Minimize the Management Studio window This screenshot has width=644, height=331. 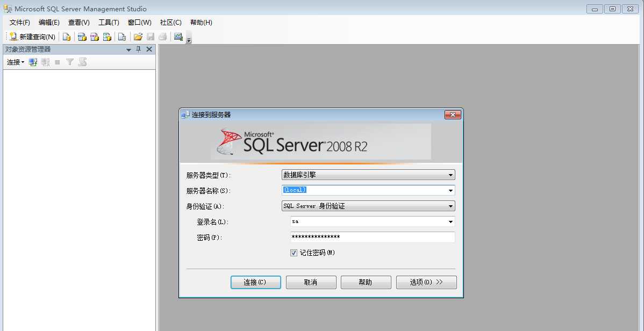[x=595, y=9]
